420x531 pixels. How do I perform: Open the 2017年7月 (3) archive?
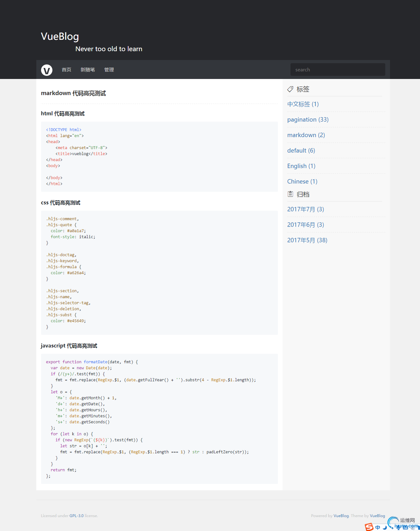pyautogui.click(x=306, y=209)
